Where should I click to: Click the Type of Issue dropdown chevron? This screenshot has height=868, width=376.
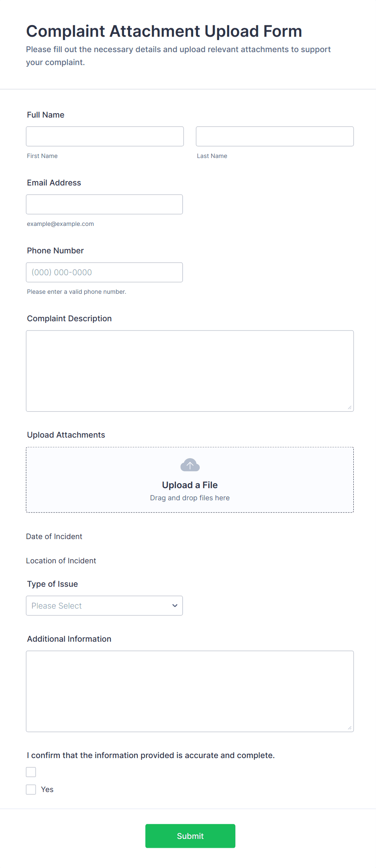point(175,605)
